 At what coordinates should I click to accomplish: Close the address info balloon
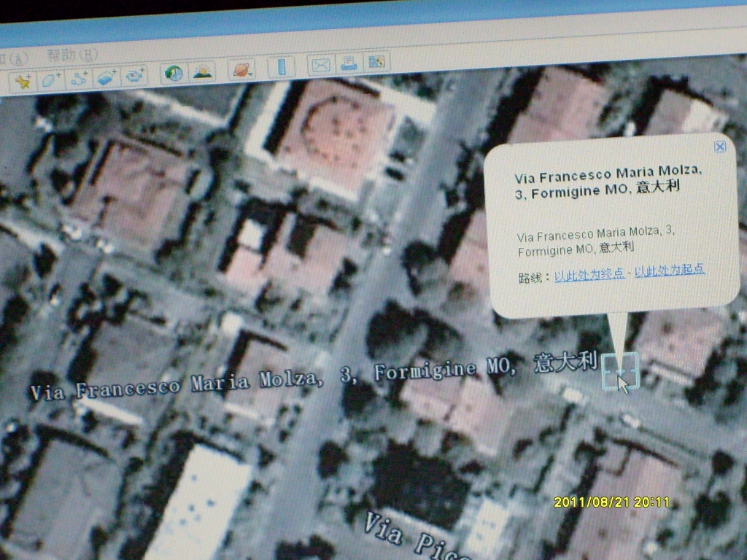click(720, 147)
